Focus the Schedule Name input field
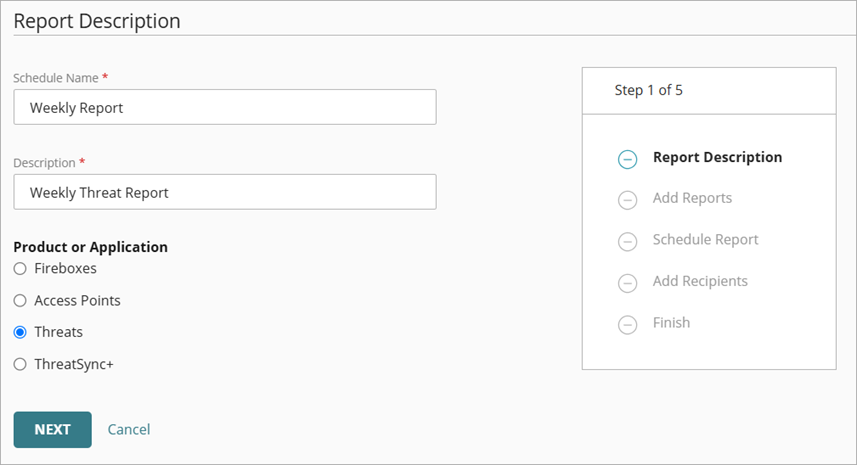The width and height of the screenshot is (857, 465). click(x=225, y=107)
